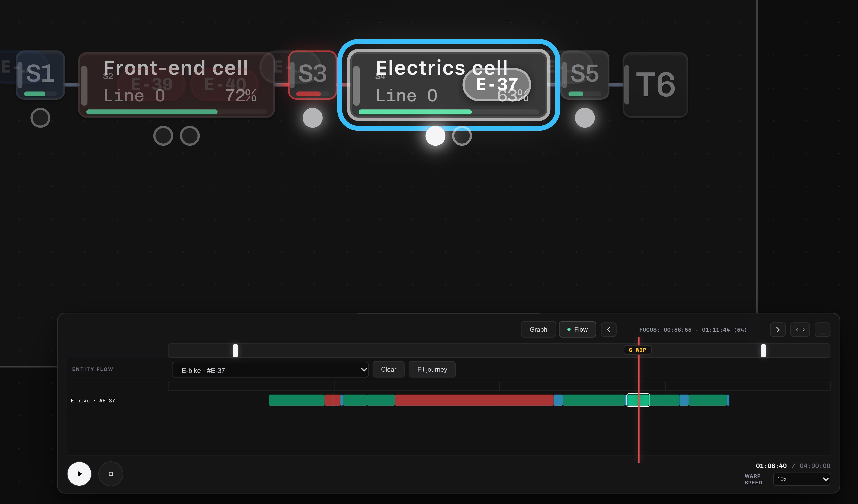Select the S1 station node

[40, 75]
